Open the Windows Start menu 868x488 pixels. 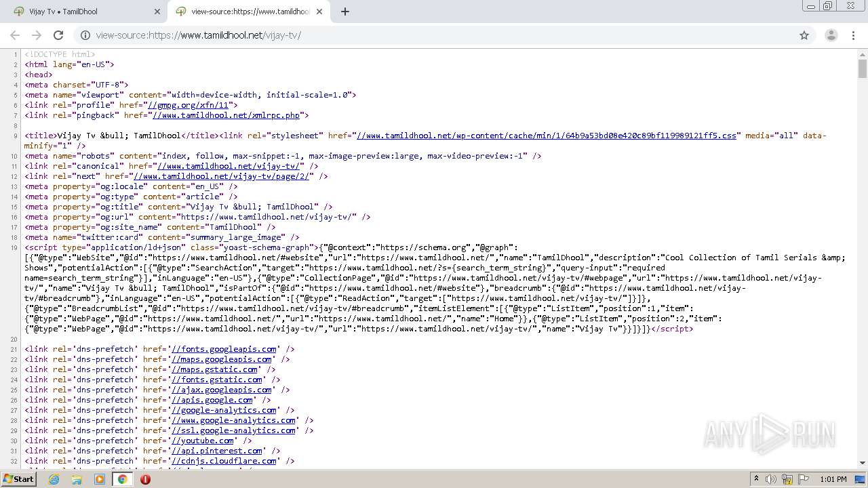[x=18, y=479]
